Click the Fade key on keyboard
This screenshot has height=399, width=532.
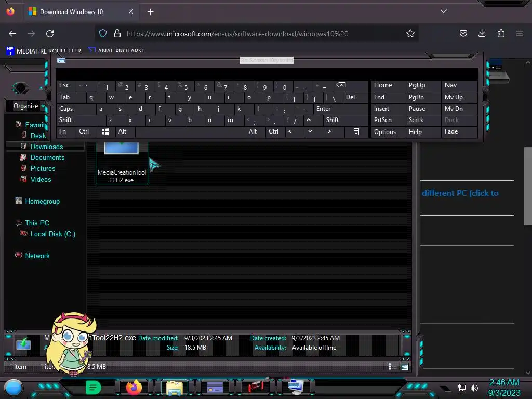460,131
